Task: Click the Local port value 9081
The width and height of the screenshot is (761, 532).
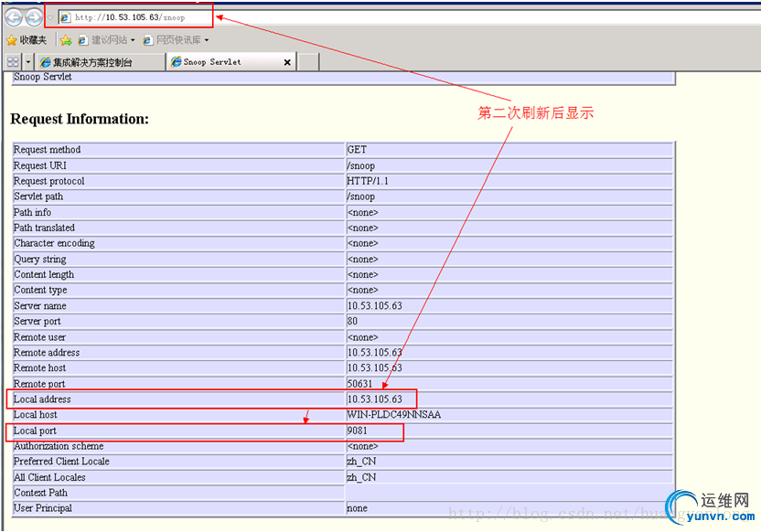Action: (x=358, y=431)
